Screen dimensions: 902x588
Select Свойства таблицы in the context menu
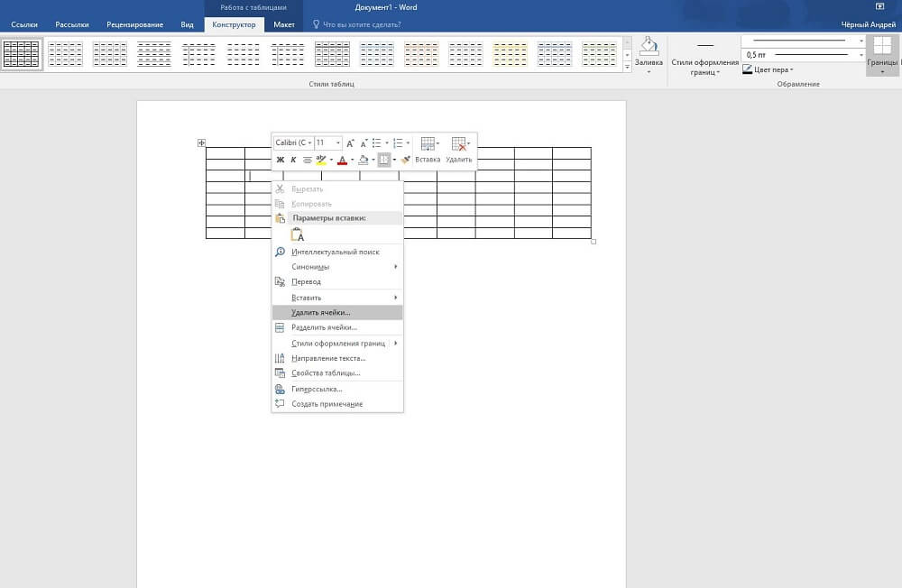point(326,372)
